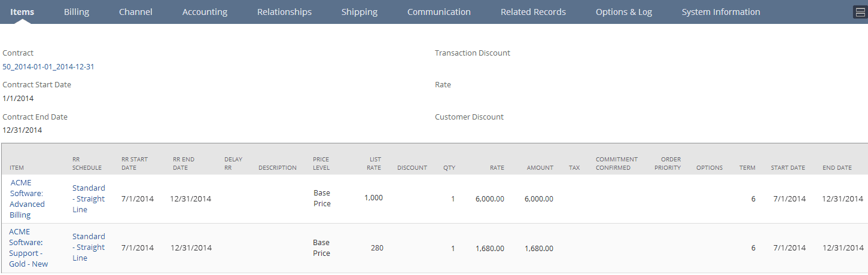Image resolution: width=868 pixels, height=275 pixels.
Task: Click the RR START DATE column header
Action: click(x=135, y=164)
